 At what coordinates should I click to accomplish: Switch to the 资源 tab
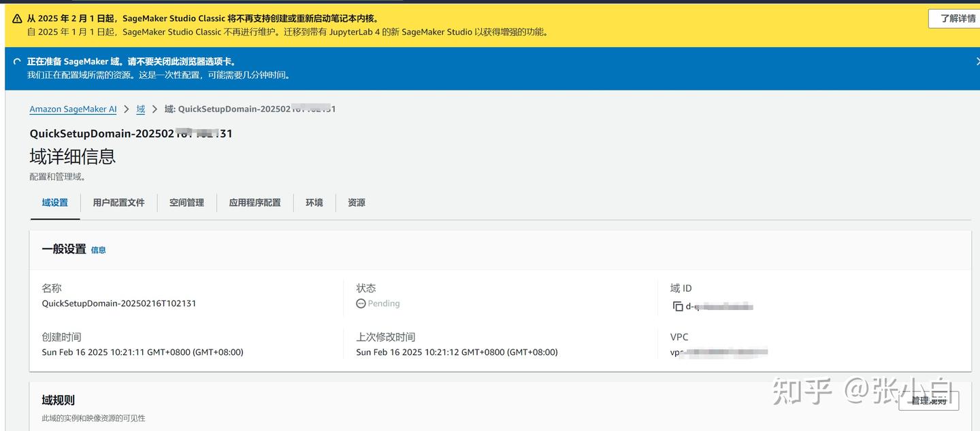(x=357, y=203)
